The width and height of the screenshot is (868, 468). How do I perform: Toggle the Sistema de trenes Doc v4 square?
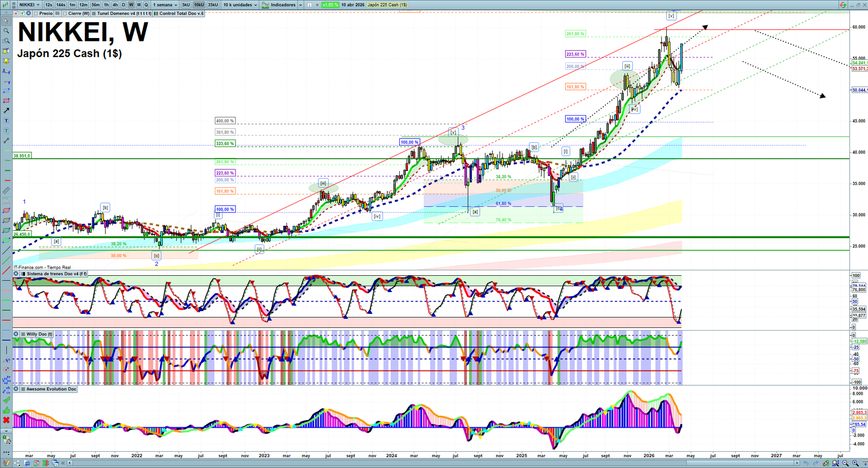[23, 274]
